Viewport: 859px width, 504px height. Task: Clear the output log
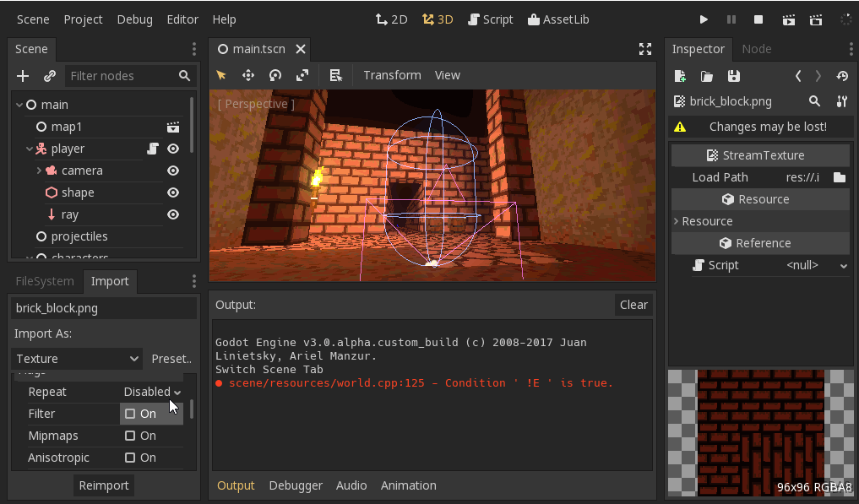pos(633,305)
